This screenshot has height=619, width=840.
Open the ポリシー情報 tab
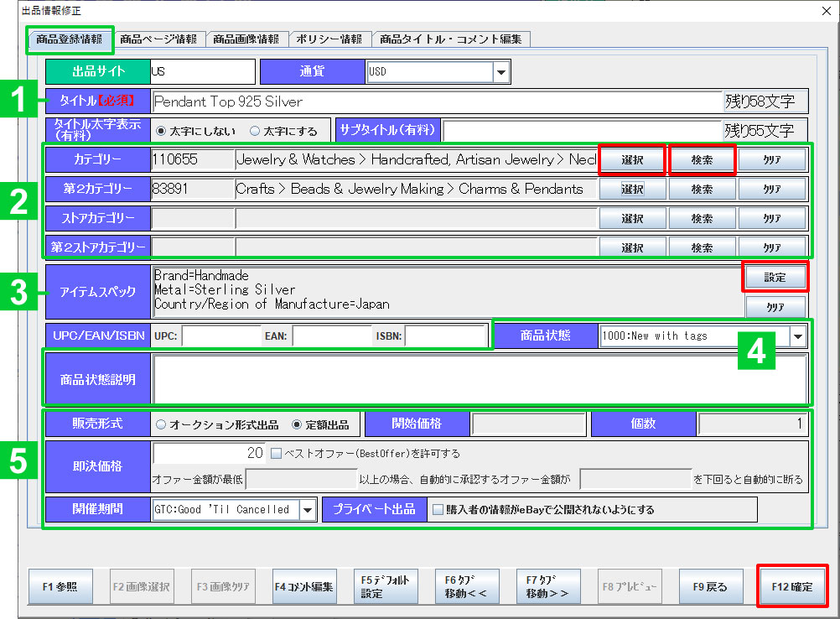pyautogui.click(x=329, y=39)
